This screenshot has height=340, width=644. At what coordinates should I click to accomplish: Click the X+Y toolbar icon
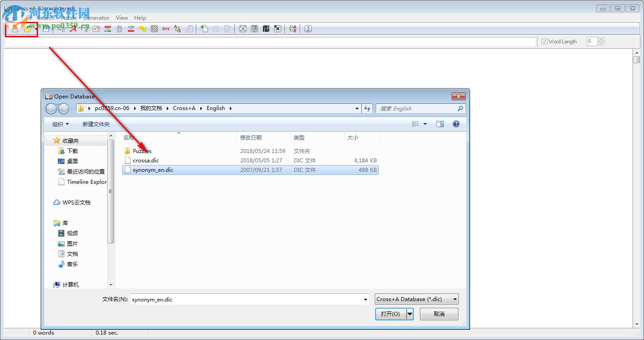point(166,29)
